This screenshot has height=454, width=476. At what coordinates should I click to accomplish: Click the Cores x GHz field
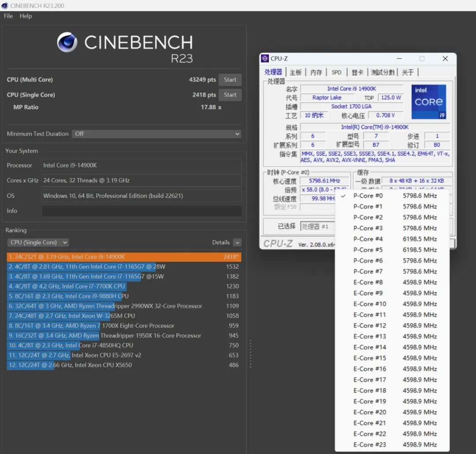141,180
